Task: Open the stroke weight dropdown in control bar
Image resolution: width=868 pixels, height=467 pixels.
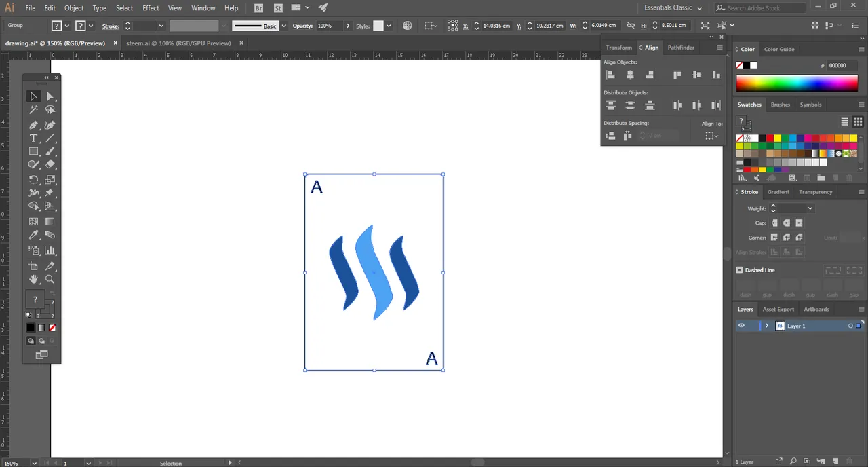Action: click(161, 26)
